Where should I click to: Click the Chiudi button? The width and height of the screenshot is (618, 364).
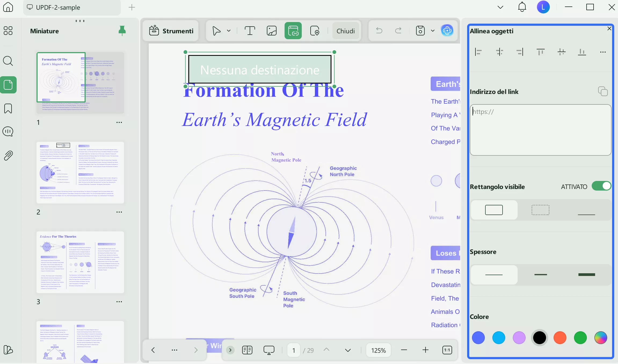click(x=346, y=31)
